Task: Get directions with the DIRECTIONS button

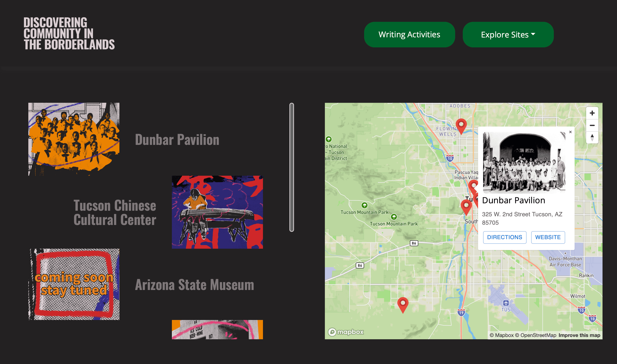Action: [x=505, y=237]
